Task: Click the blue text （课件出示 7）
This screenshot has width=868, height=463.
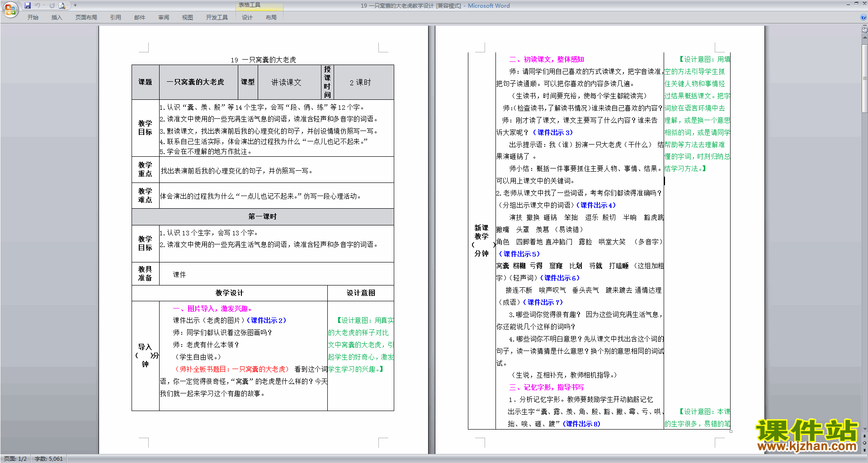Action: 543,302
